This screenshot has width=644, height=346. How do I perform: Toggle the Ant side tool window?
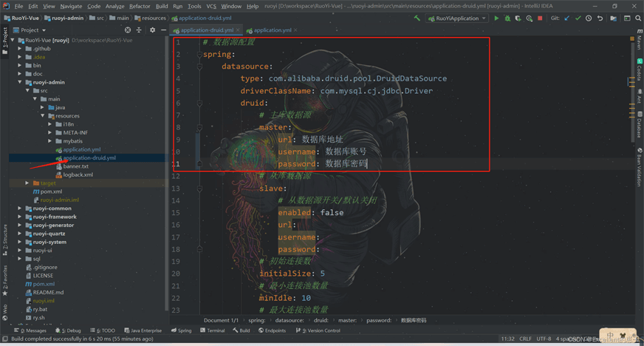[x=640, y=95]
